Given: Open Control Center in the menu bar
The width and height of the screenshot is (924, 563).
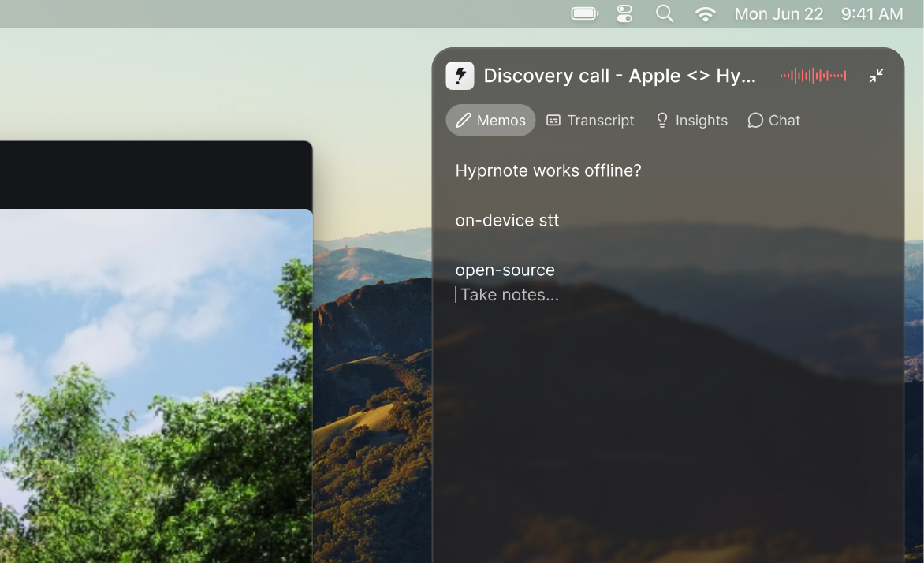Looking at the screenshot, I should 624,13.
